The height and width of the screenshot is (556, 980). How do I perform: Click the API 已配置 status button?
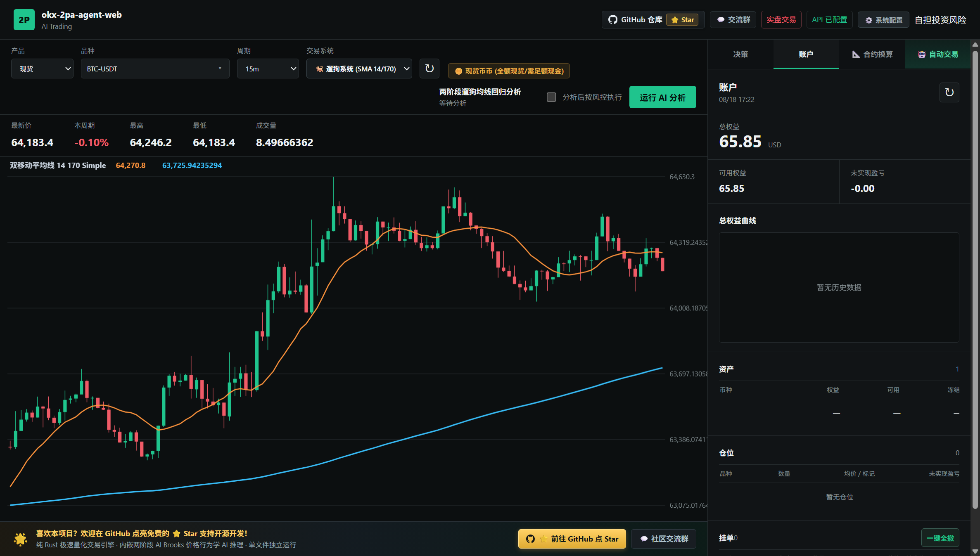pyautogui.click(x=830, y=20)
